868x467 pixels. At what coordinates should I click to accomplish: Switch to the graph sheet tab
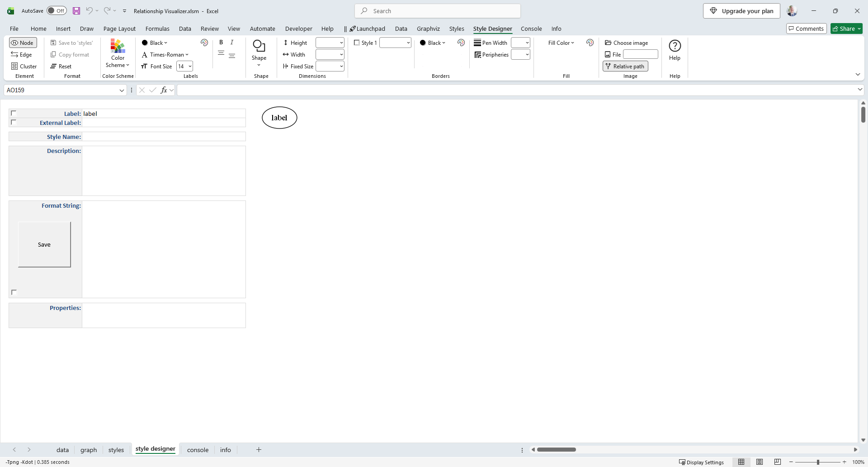pyautogui.click(x=89, y=449)
